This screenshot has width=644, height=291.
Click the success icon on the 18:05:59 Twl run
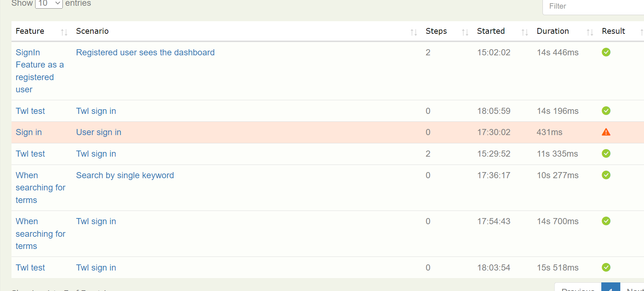click(606, 111)
